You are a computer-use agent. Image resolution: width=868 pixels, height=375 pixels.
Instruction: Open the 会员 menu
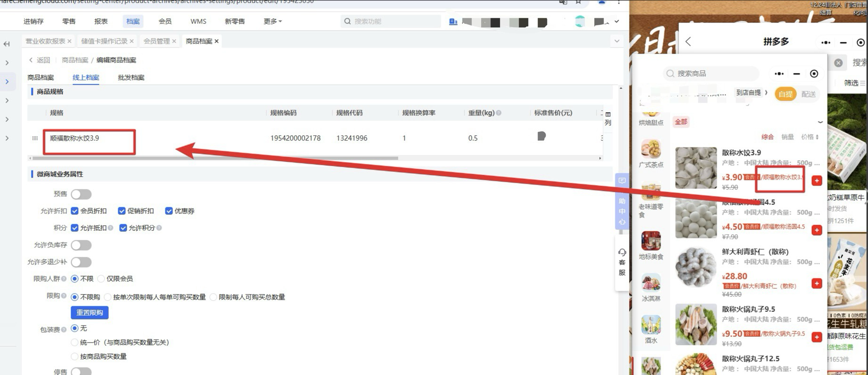coord(165,21)
